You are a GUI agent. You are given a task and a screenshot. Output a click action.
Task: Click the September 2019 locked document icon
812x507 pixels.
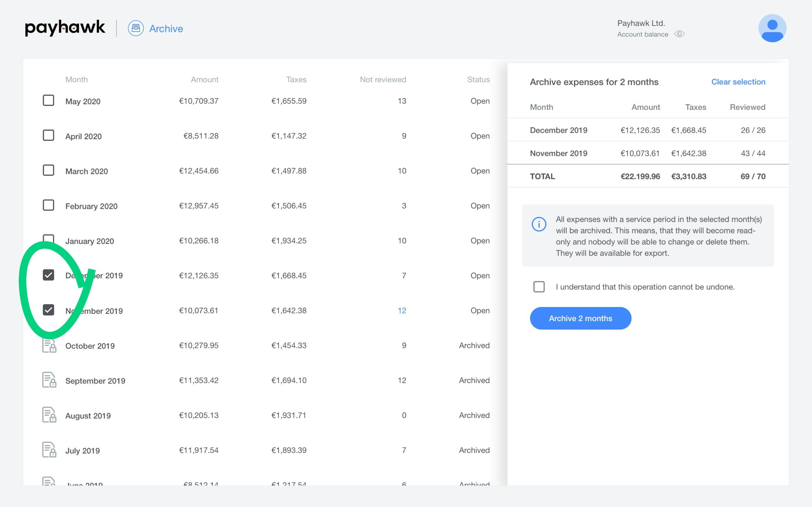point(49,380)
